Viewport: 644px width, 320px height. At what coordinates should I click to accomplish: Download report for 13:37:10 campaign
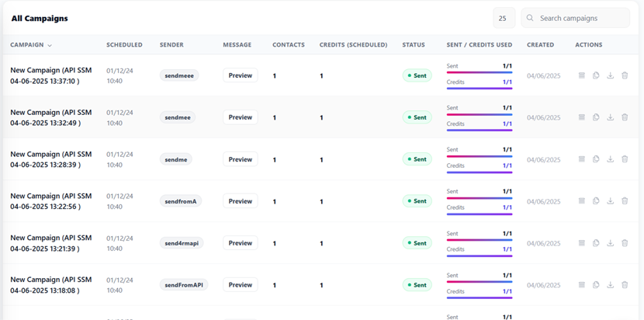[x=611, y=75]
